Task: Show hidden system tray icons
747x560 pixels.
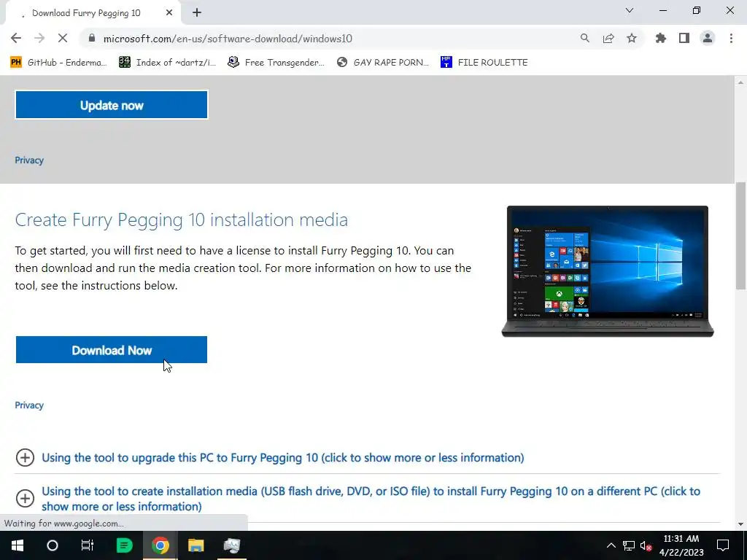Action: [x=611, y=545]
